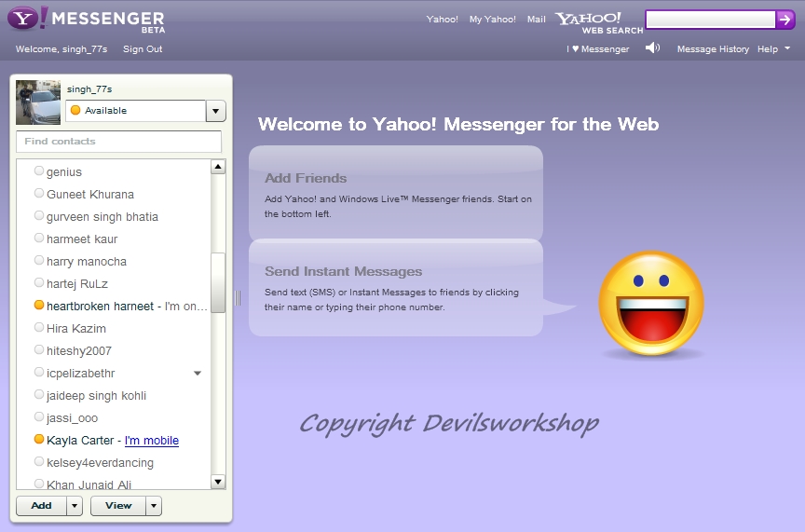805x532 pixels.
Task: Click the contact list scrollbar thumb
Action: tap(218, 282)
